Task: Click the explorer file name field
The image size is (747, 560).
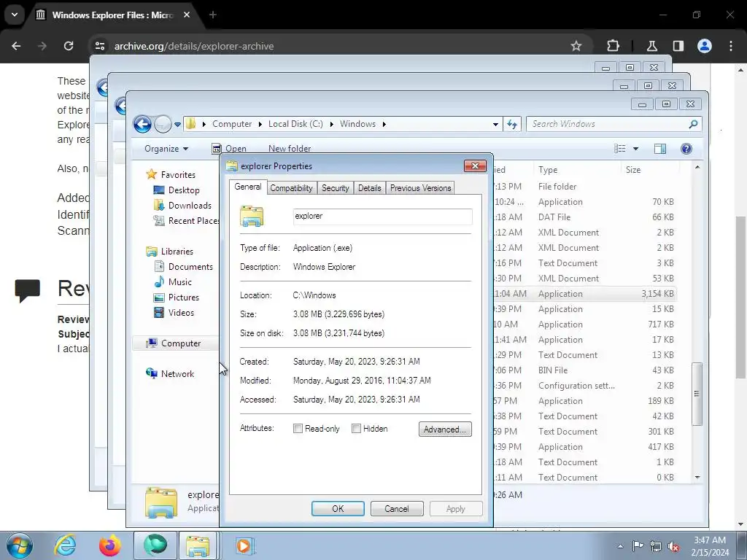Action: coord(382,216)
